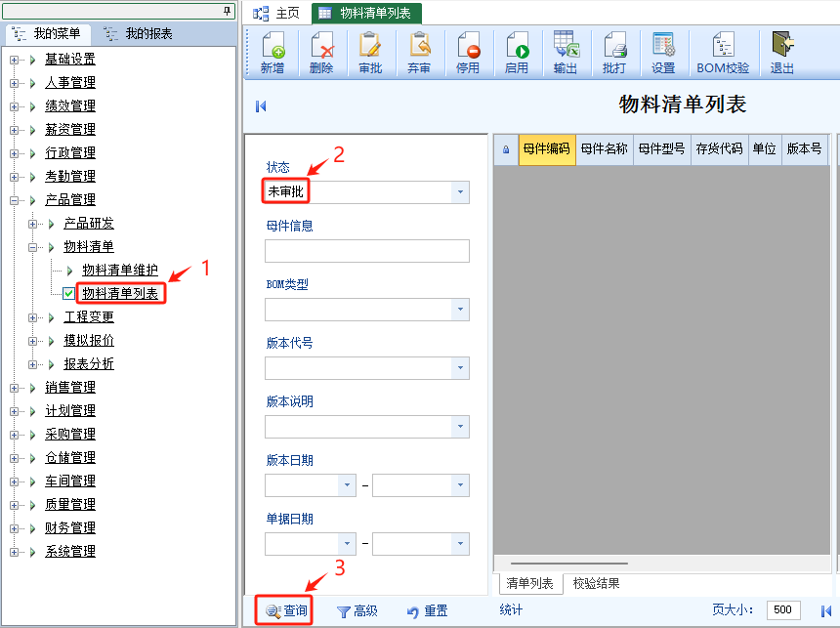Click the 母件信息 input field
The height and width of the screenshot is (628, 840).
[x=366, y=251]
